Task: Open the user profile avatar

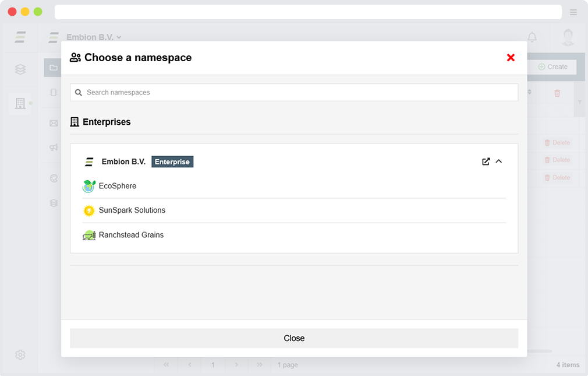Action: coord(568,37)
